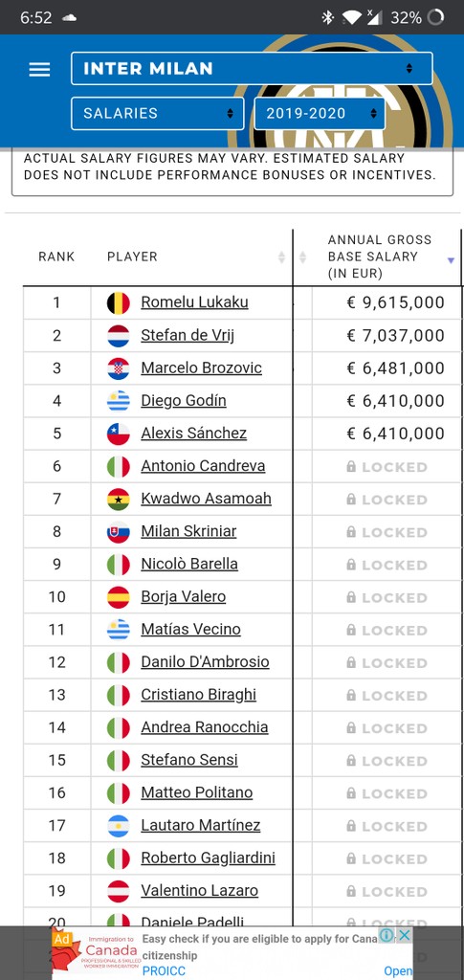Viewport: 464px width, 980px height.
Task: Open the hamburger navigation menu
Action: point(39,69)
